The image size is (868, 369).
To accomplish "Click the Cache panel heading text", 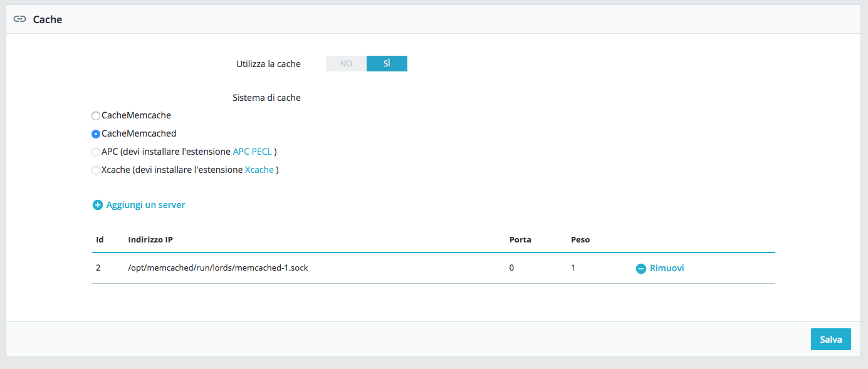I will tap(48, 19).
